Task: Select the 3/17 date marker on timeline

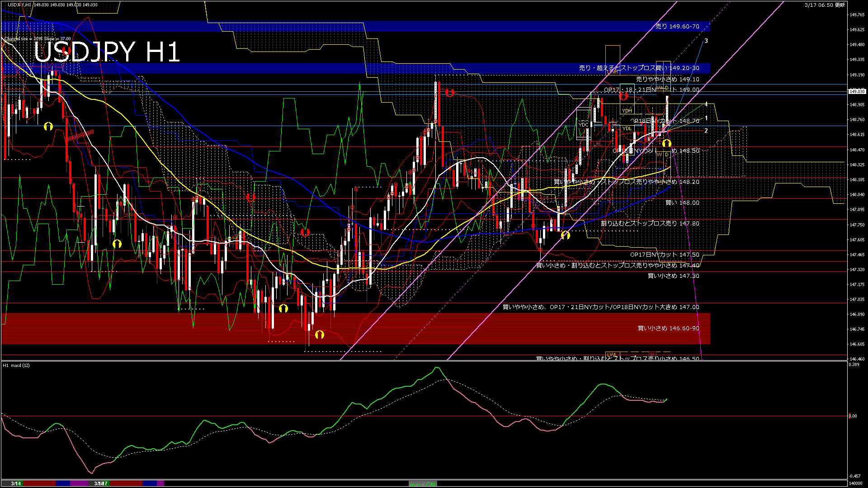Action: coord(101,483)
